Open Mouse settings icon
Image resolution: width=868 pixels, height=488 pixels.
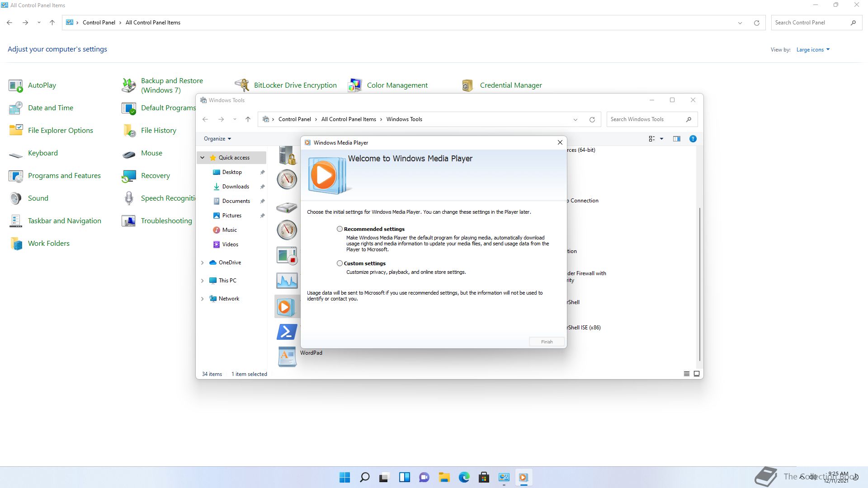pyautogui.click(x=129, y=153)
